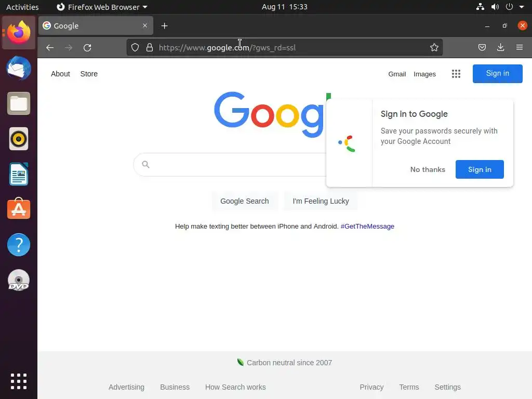The image size is (532, 399).
Task: Open How Search works link
Action: (x=235, y=387)
